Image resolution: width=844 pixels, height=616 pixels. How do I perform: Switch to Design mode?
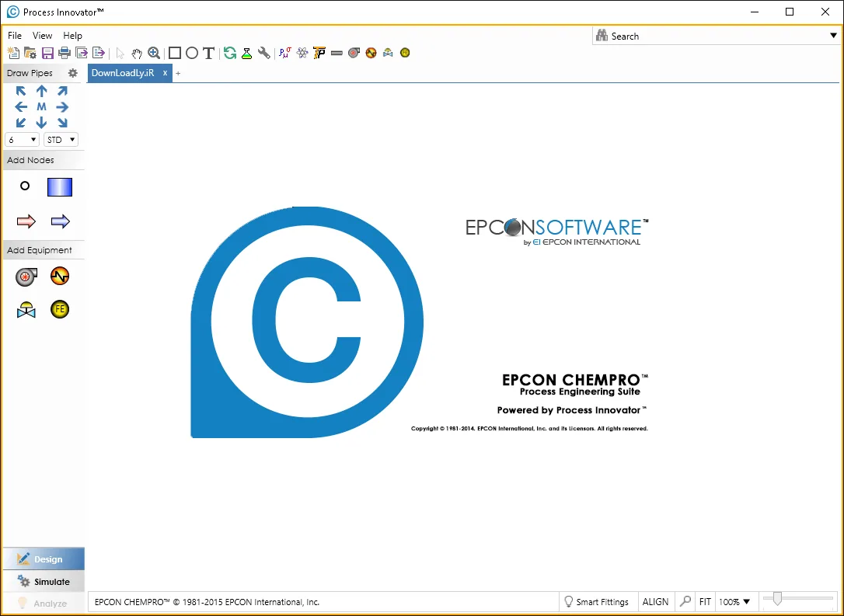tap(44, 559)
